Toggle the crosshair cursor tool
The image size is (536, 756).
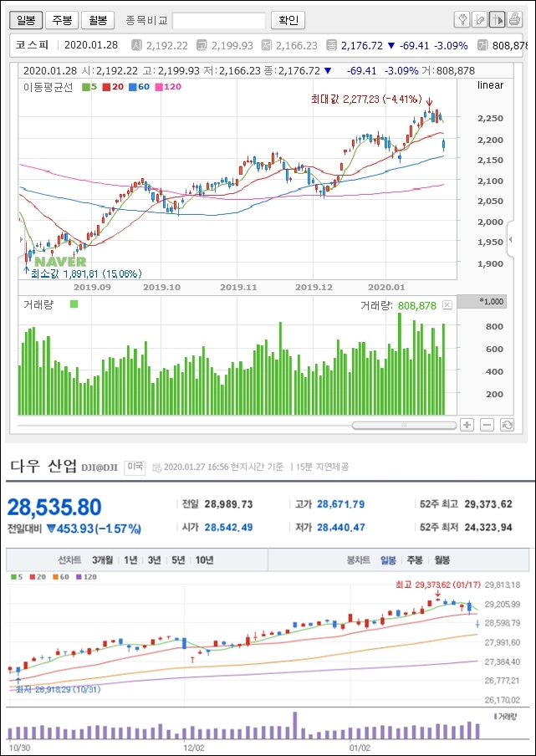(x=497, y=20)
